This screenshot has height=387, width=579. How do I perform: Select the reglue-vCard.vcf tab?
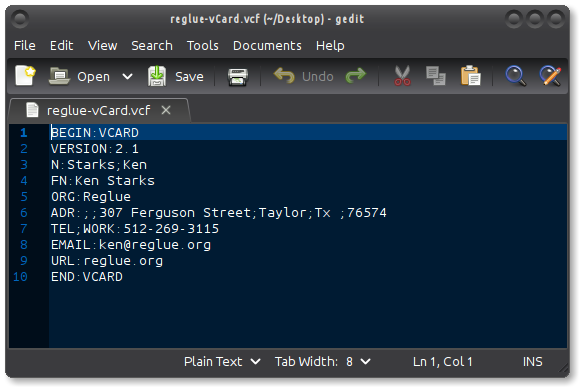click(x=98, y=110)
